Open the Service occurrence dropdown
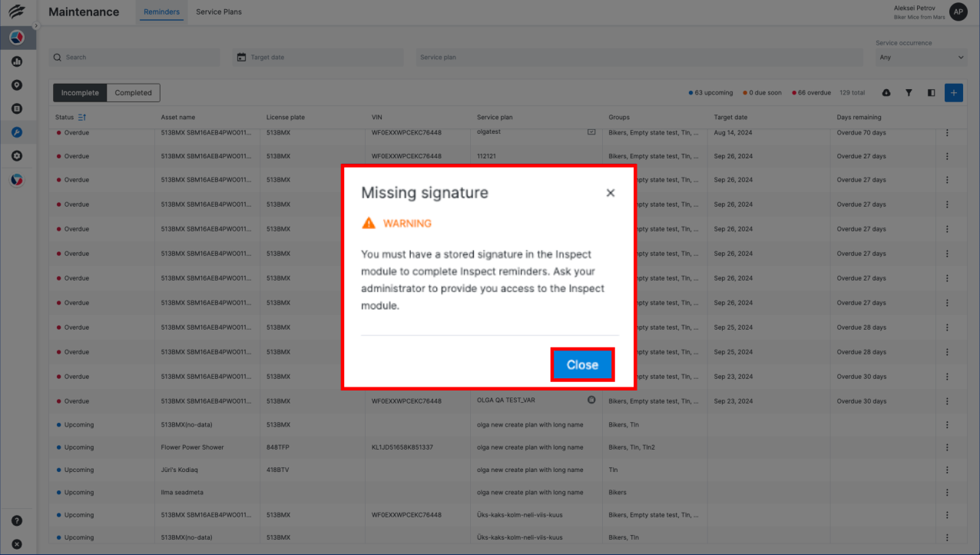The image size is (980, 555). 921,57
